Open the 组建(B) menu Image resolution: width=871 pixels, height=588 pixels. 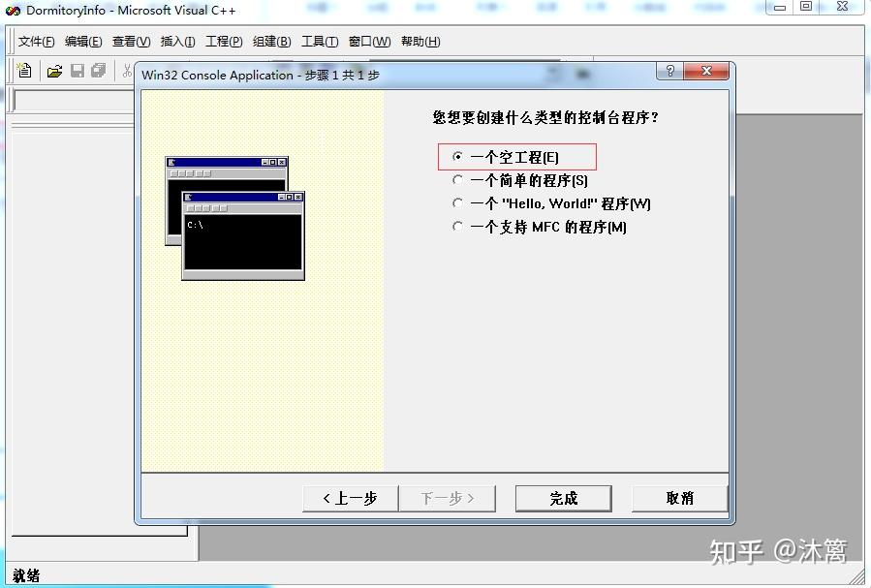(x=269, y=42)
